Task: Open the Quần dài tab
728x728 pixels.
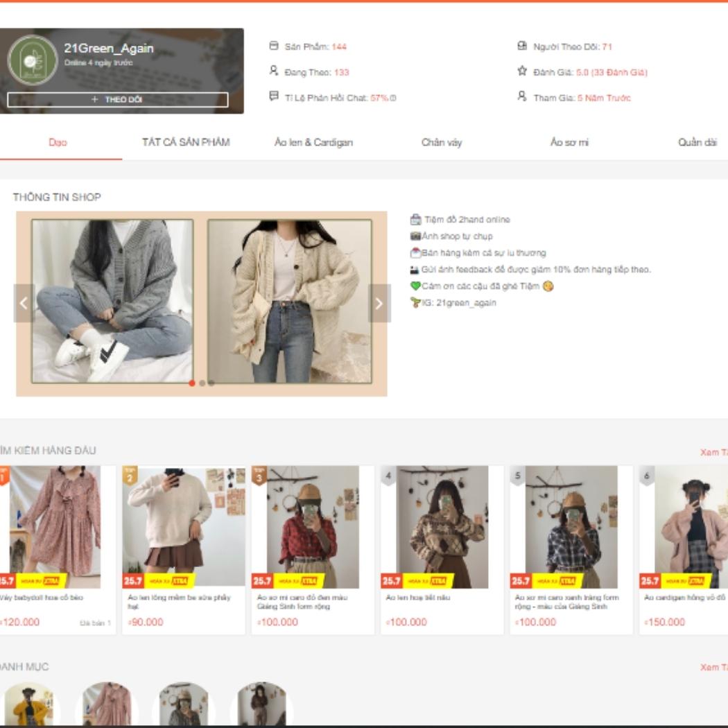Action: tap(697, 143)
